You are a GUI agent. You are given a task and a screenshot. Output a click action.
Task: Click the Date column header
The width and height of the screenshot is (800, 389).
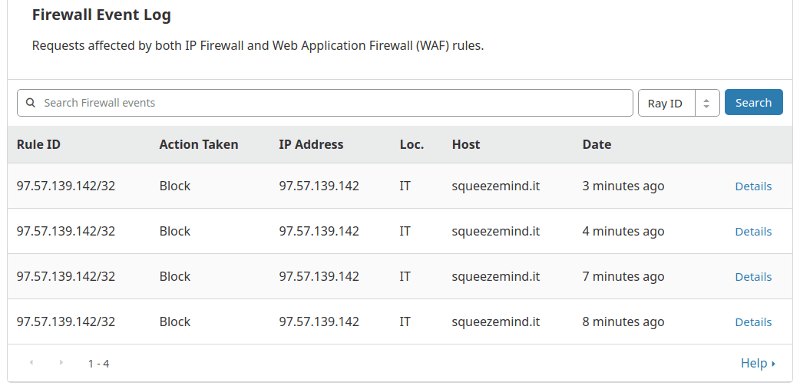pyautogui.click(x=596, y=144)
